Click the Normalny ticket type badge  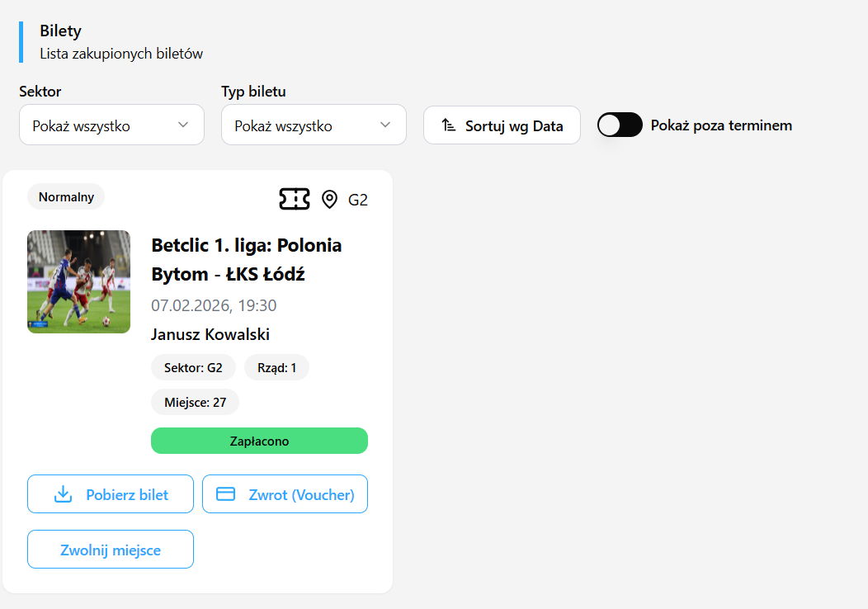point(66,197)
